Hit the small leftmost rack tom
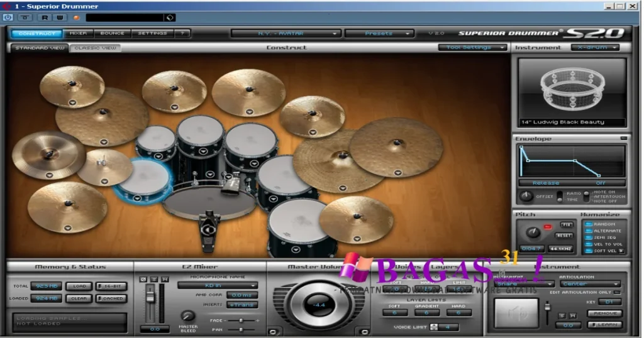 (x=156, y=141)
